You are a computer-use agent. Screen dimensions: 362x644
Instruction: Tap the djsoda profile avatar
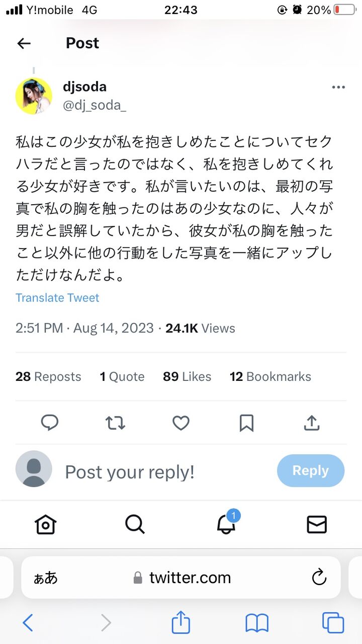coord(34,96)
